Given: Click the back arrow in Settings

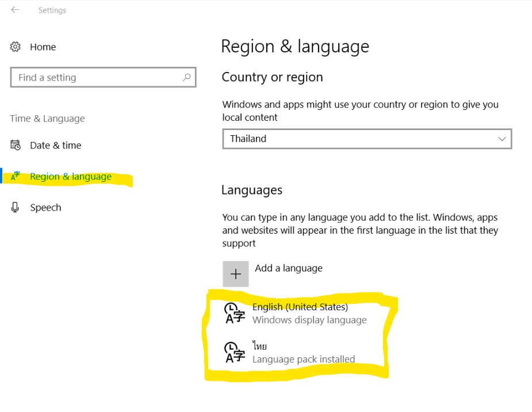Looking at the screenshot, I should [15, 10].
